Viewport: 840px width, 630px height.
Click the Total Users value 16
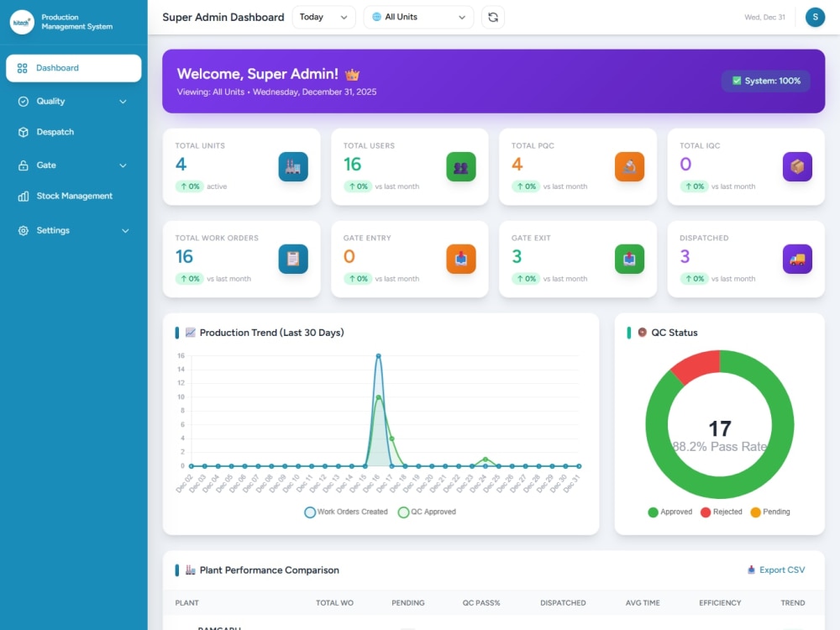click(353, 164)
